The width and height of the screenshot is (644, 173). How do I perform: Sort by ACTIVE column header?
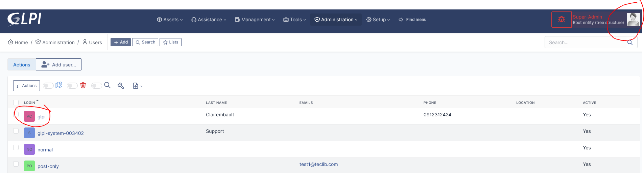(x=589, y=103)
